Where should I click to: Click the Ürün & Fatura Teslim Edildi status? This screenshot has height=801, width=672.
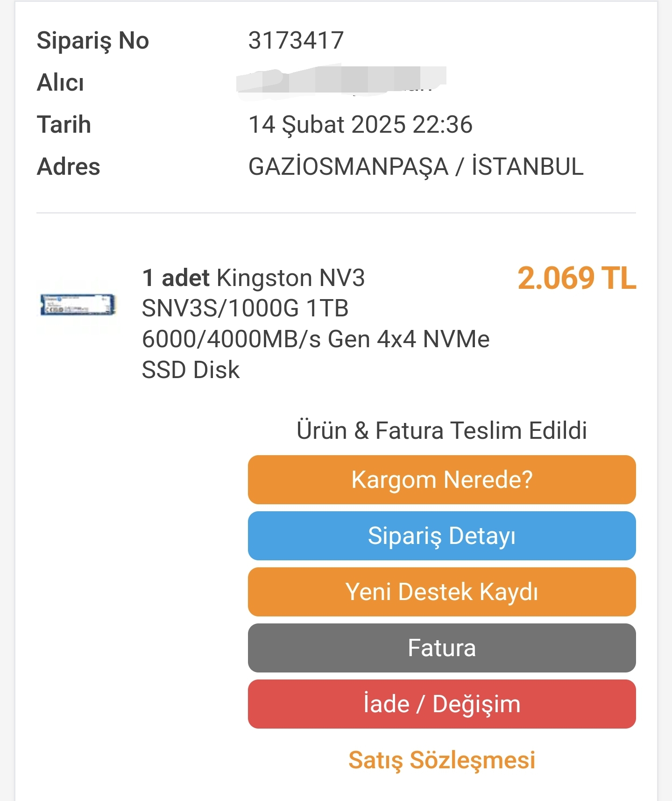coord(441,430)
